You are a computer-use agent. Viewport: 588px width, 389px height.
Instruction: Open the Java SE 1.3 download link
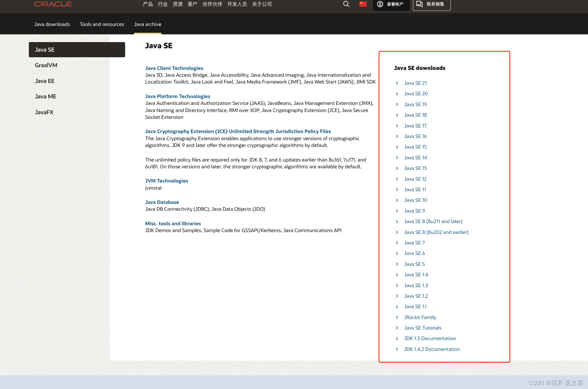coord(416,285)
